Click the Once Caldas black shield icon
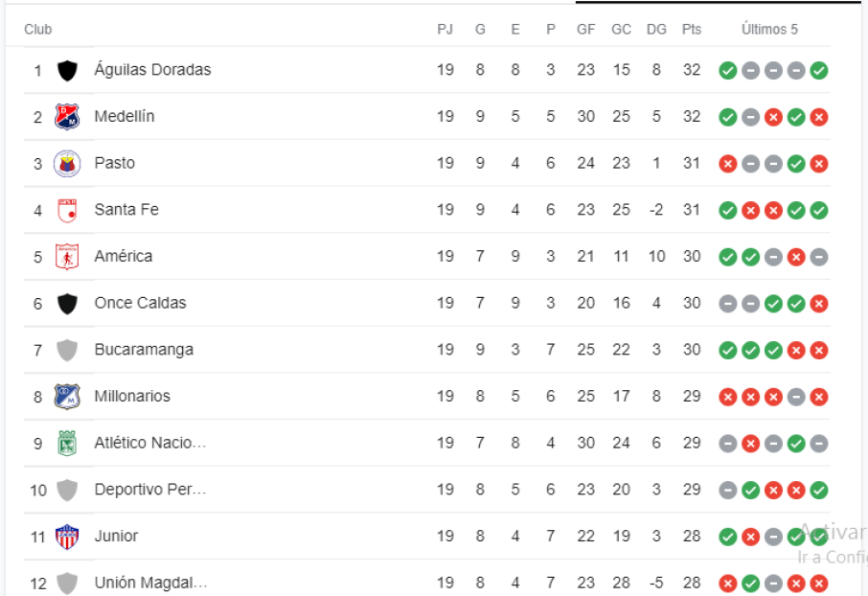The width and height of the screenshot is (868, 596). click(67, 304)
